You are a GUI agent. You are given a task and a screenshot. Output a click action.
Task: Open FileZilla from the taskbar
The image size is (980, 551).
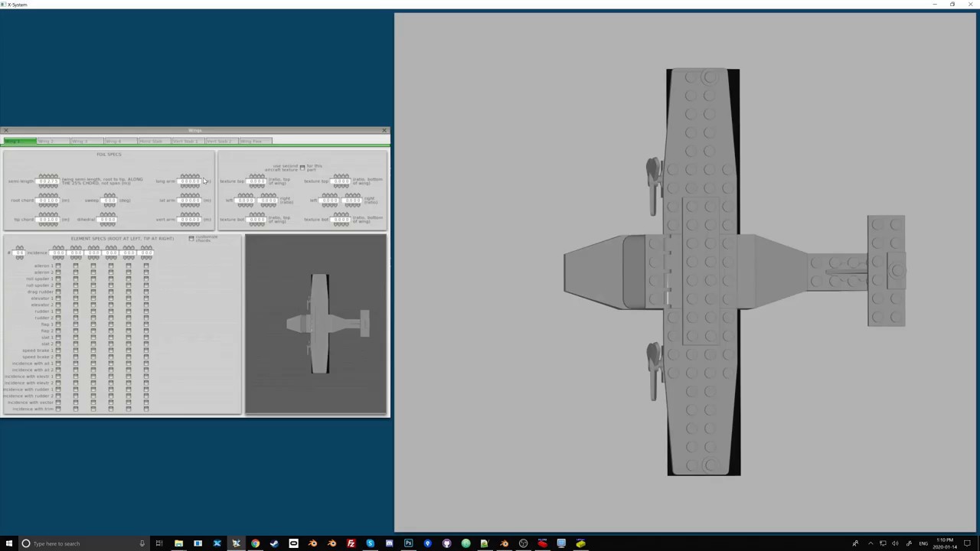click(x=351, y=543)
